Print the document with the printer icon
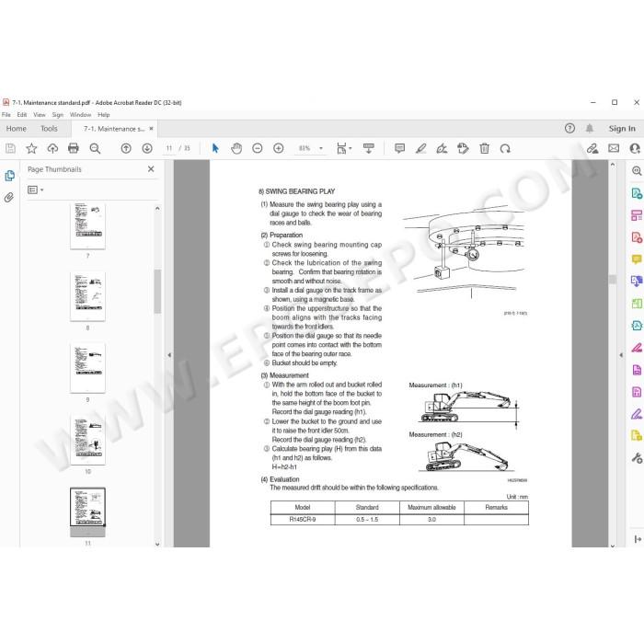Image resolution: width=644 pixels, height=644 pixels. pos(74,148)
